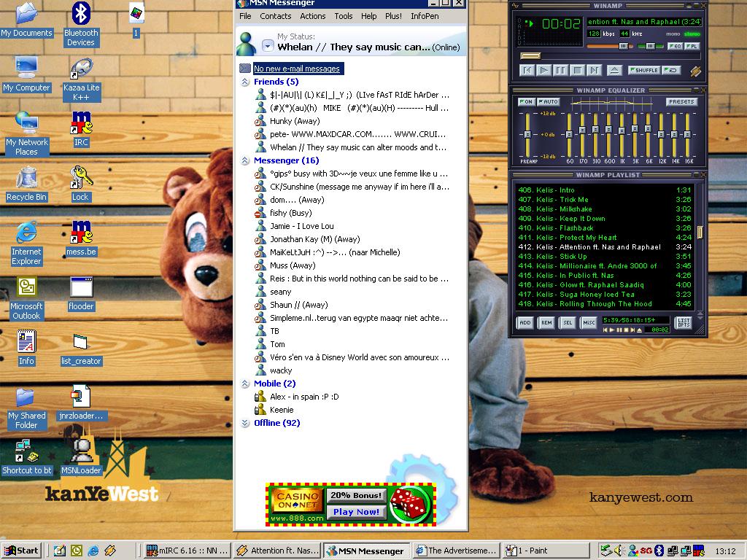Open the Tools menu in MSN Messenger

point(343,16)
